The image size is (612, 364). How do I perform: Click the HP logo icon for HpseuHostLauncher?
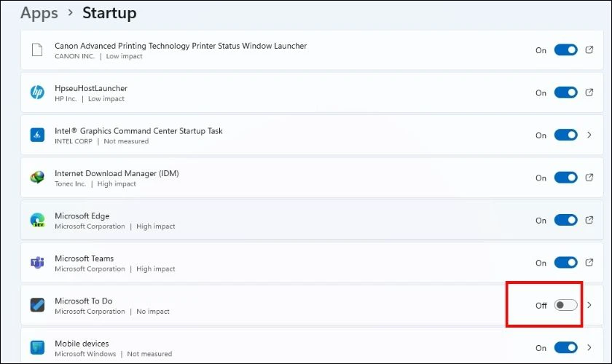[x=37, y=92]
